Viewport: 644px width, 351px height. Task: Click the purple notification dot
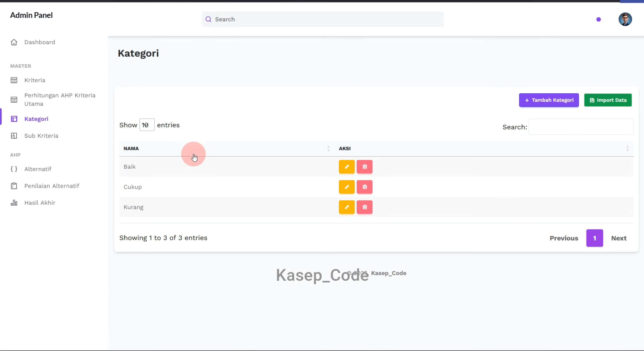point(599,19)
